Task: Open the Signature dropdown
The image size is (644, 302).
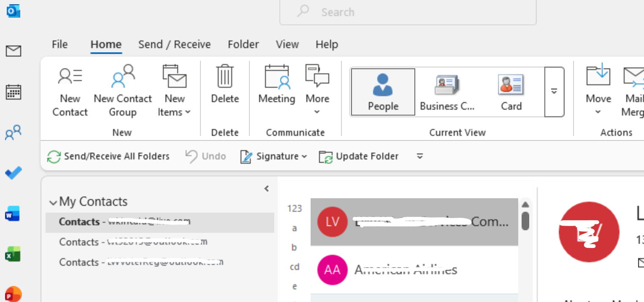Action: coord(273,156)
